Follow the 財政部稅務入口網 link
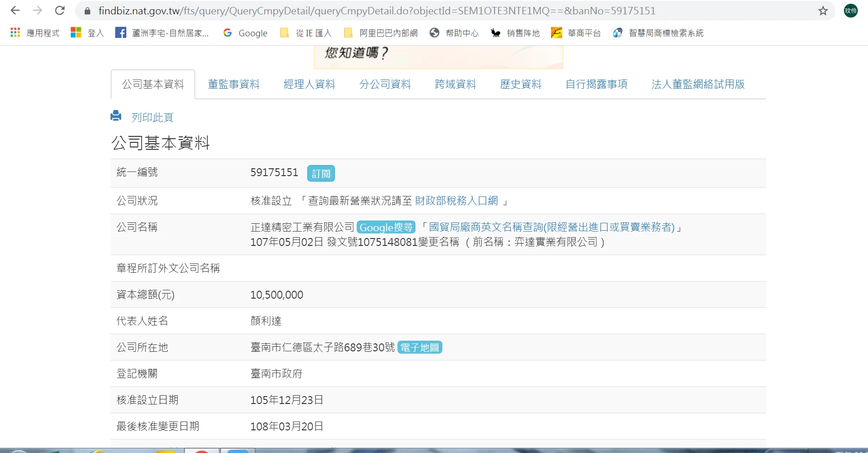868x453 pixels. tap(456, 201)
